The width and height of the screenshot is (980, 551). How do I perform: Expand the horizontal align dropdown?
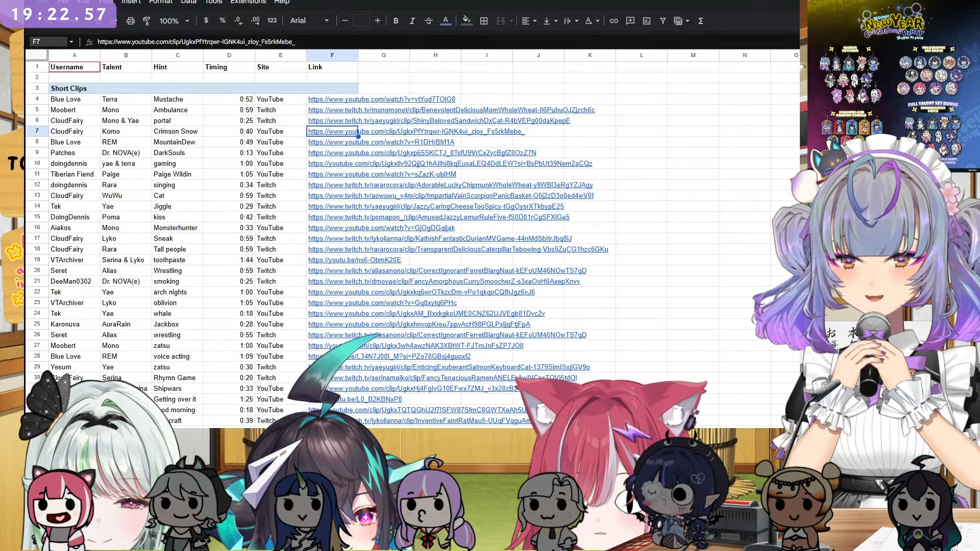pyautogui.click(x=529, y=21)
